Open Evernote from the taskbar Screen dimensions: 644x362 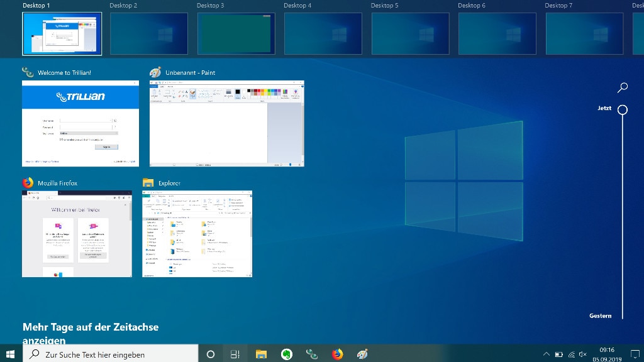286,354
